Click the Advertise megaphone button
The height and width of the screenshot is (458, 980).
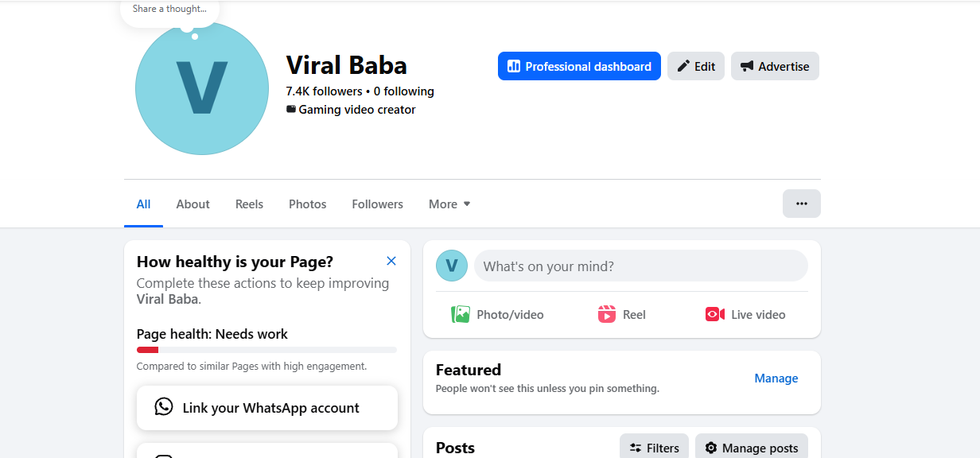tap(775, 67)
